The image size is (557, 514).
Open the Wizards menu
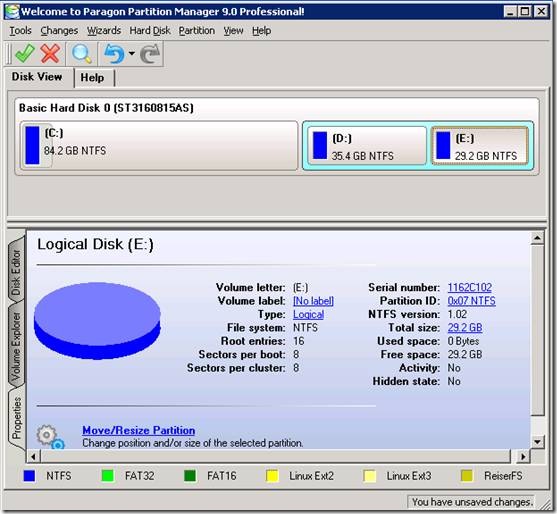coord(104,31)
